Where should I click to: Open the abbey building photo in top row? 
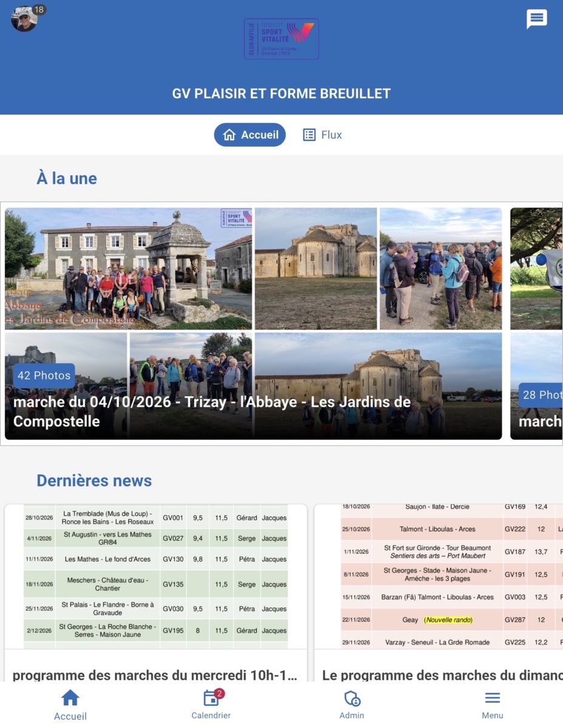tap(316, 269)
